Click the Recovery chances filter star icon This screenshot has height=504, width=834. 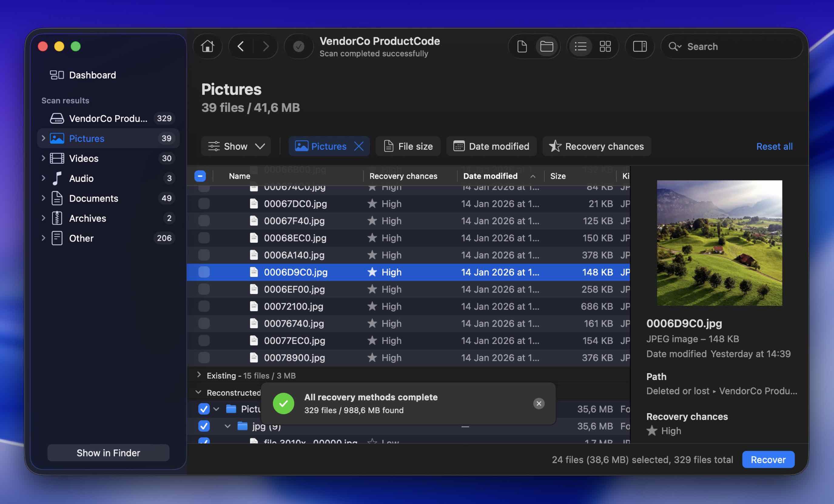(554, 146)
